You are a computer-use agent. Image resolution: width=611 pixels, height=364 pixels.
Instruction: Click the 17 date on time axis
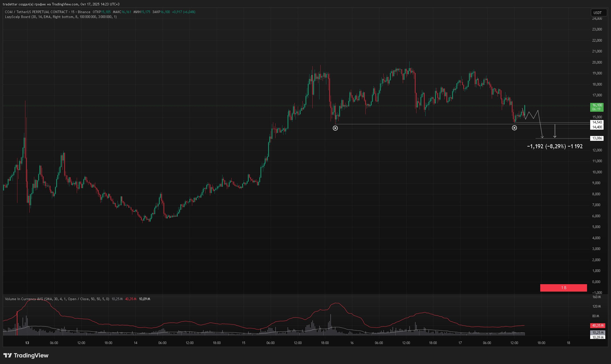460,343
